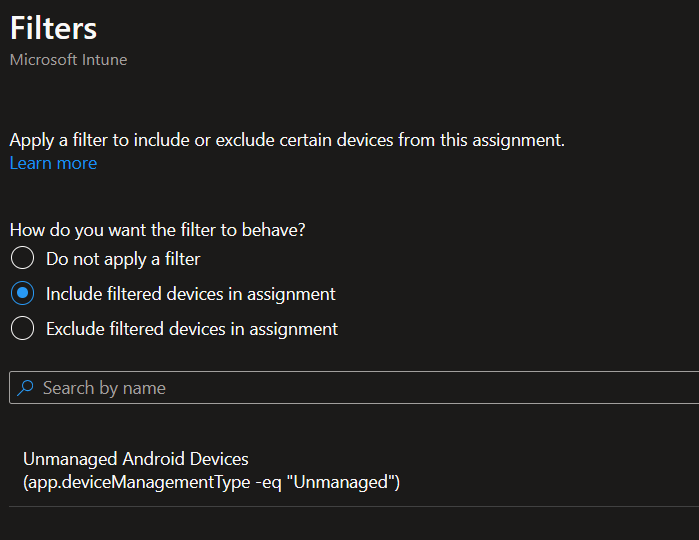Click the "Apply a filter to include or exclude" description

(287, 140)
